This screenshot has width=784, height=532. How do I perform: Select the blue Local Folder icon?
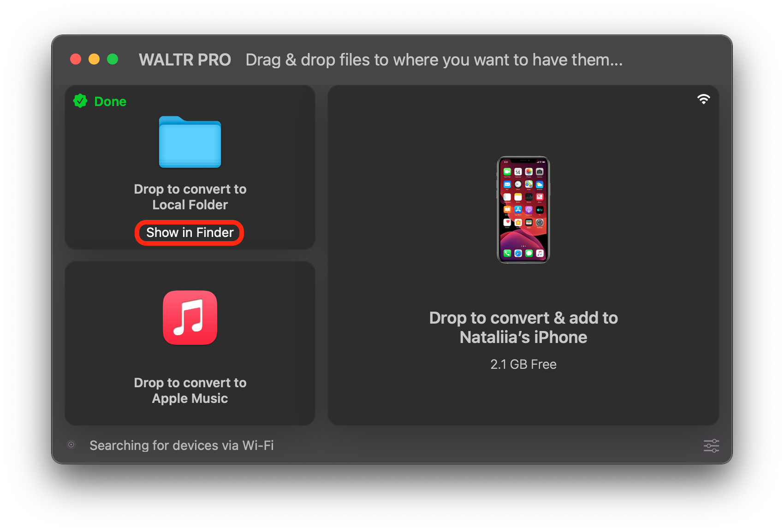pyautogui.click(x=190, y=142)
